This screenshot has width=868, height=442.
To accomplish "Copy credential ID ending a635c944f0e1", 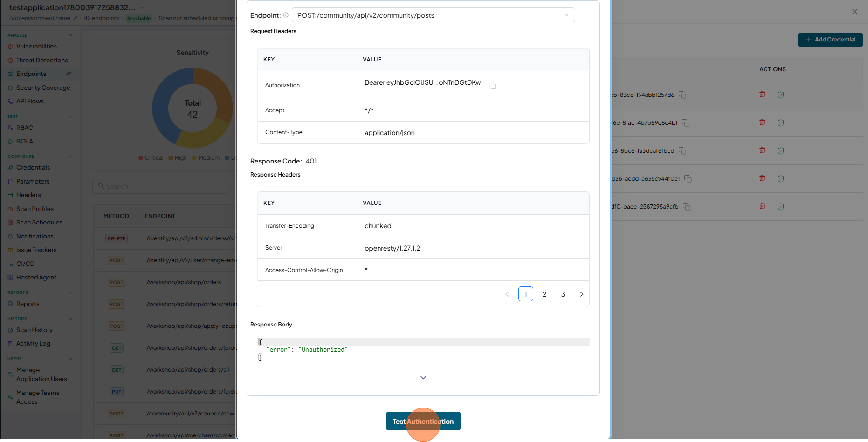I will 688,179.
